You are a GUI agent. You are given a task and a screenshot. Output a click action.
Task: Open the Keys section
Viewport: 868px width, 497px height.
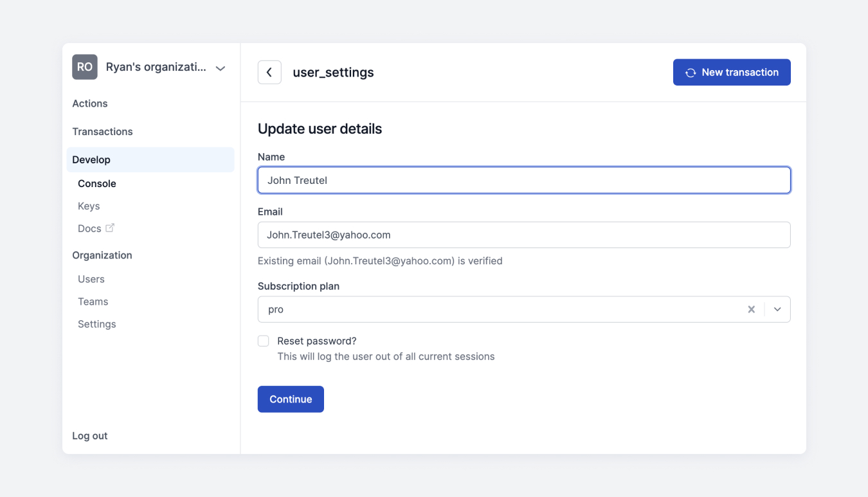(88, 206)
